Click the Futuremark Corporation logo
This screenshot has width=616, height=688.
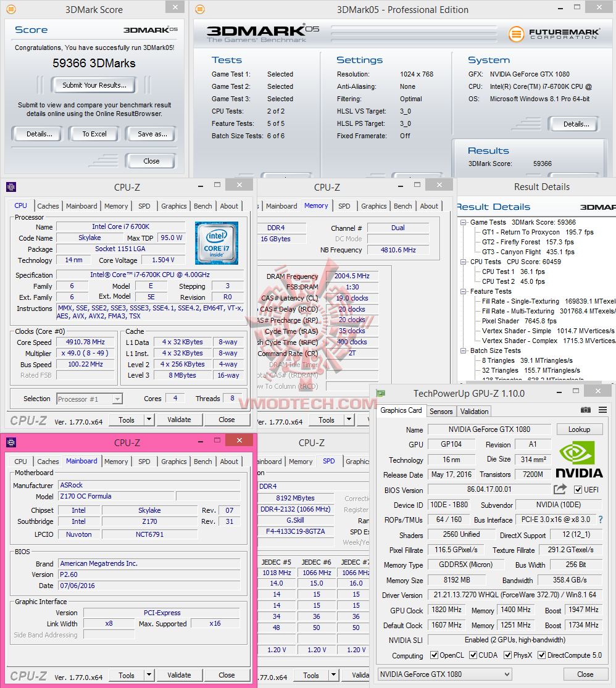pyautogui.click(x=554, y=34)
